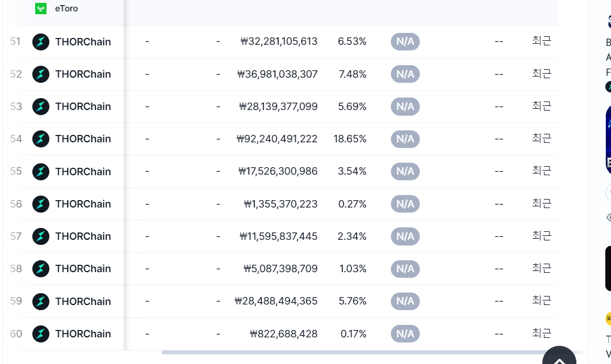Click N/A badge in row 55

[x=405, y=171]
